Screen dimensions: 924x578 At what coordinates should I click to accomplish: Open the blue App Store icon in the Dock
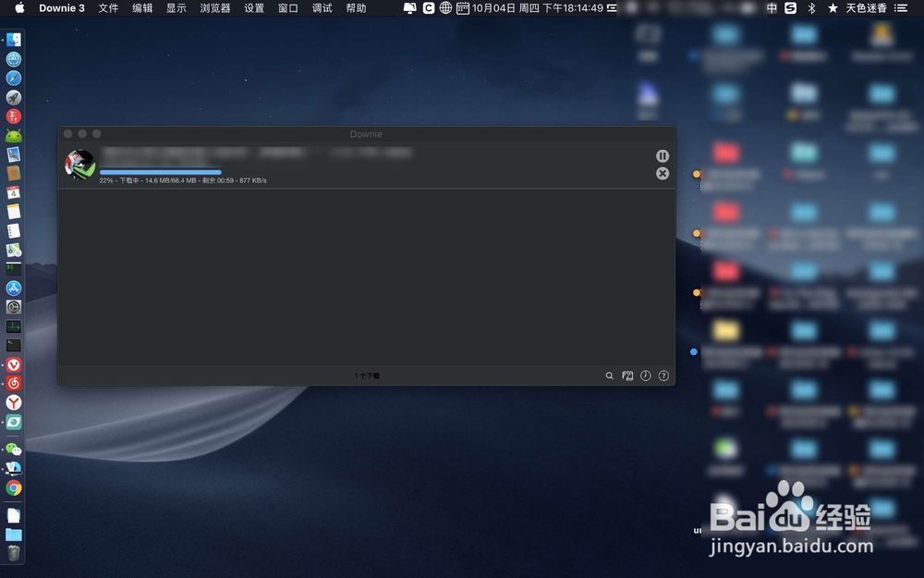click(14, 288)
